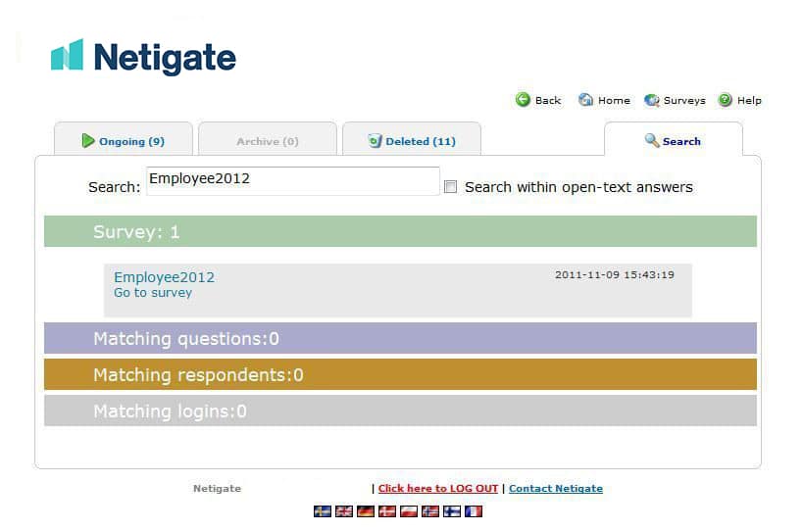Select the Search tab

tap(673, 140)
